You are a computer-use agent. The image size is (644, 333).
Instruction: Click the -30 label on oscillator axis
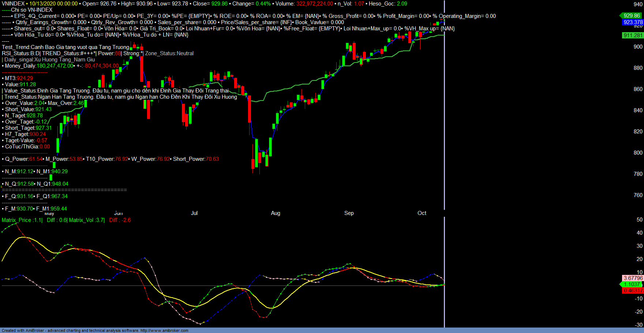coord(639,325)
